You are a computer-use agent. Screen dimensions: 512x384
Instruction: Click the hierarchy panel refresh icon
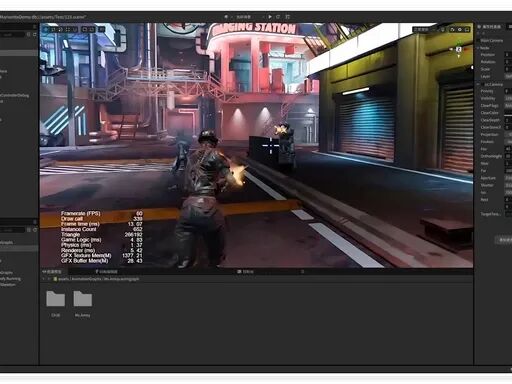coord(35,34)
